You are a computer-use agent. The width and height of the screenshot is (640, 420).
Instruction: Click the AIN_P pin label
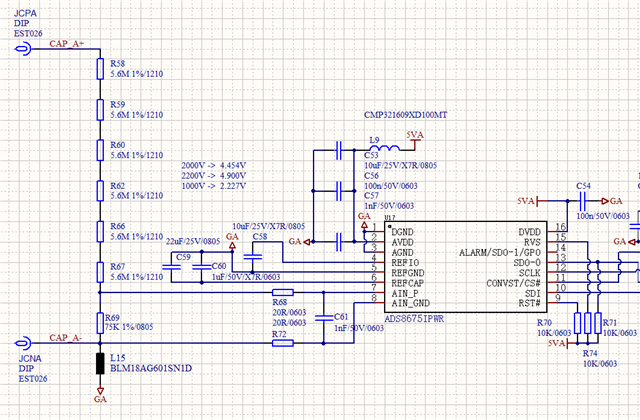point(404,293)
